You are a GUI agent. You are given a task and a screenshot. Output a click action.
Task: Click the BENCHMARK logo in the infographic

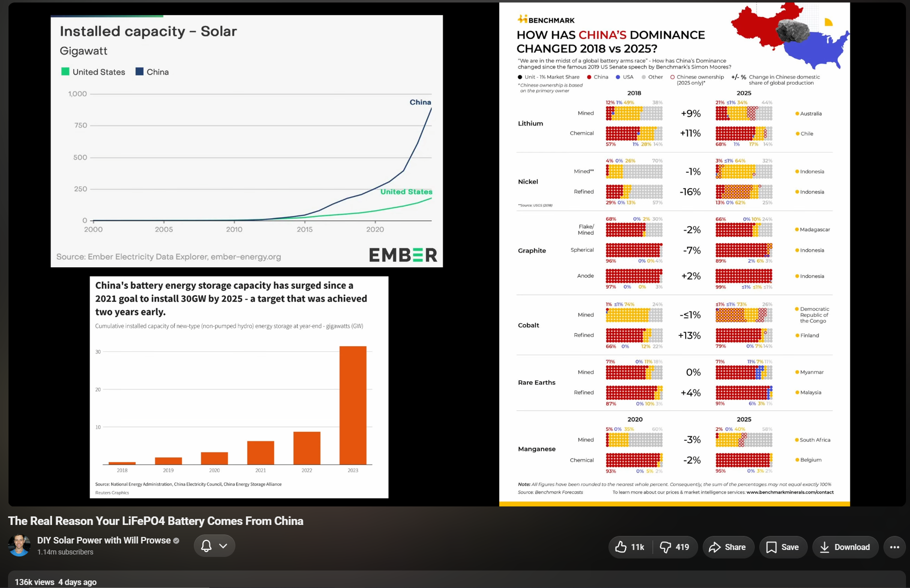point(546,20)
